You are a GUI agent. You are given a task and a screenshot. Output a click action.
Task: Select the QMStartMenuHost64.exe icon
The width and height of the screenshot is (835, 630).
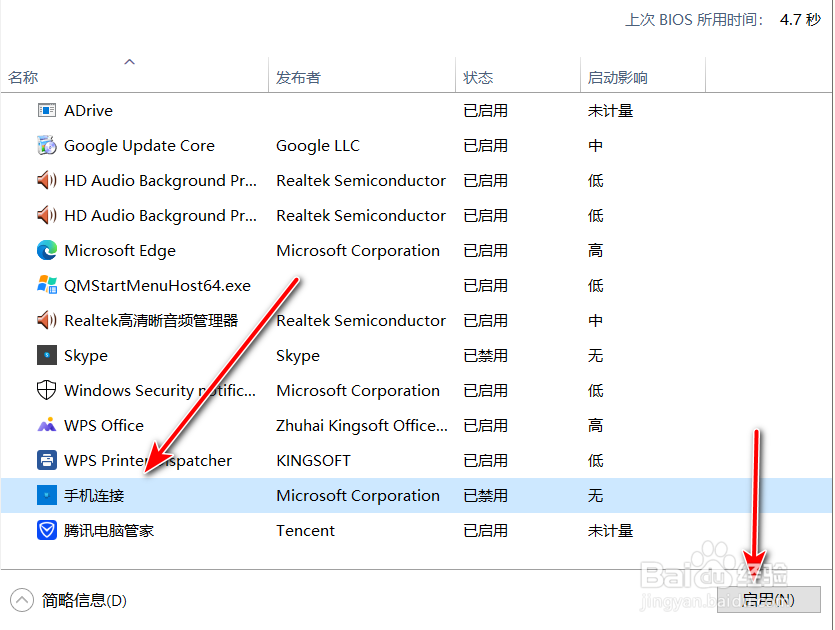tap(46, 285)
